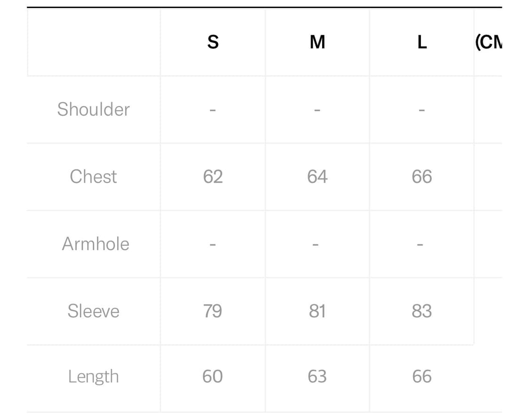
Task: Select the Shoulder row label
Action: (94, 109)
